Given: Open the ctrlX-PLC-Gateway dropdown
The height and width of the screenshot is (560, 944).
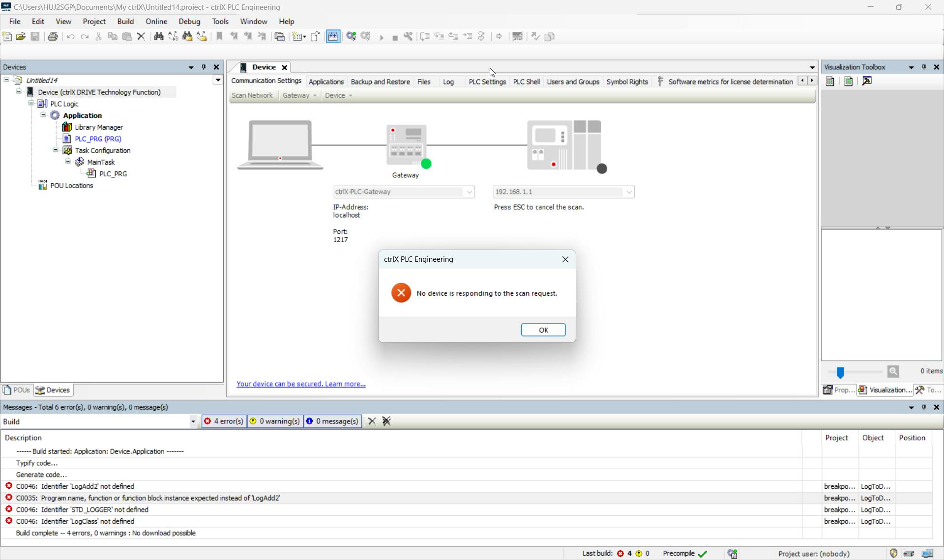Looking at the screenshot, I should tap(469, 192).
